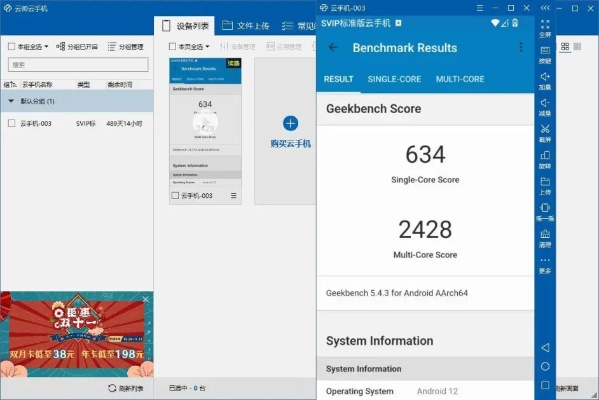Click Geekbench 5.4.3 for Android AArch64 text
The height and width of the screenshot is (400, 599).
[x=397, y=293]
